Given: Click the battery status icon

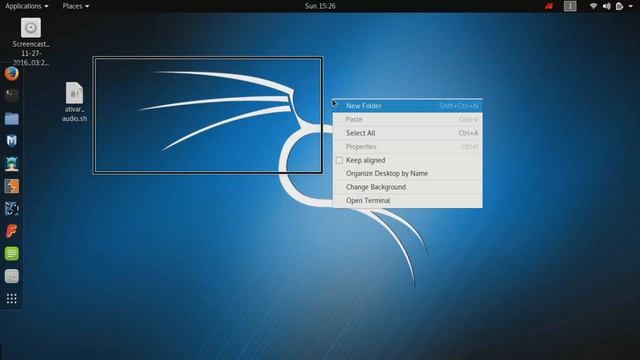Looking at the screenshot, I should [x=620, y=6].
